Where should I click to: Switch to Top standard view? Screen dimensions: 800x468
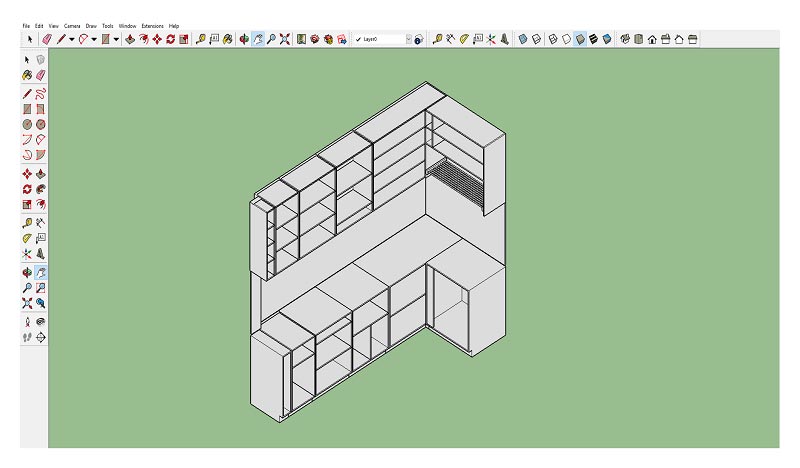(x=639, y=39)
